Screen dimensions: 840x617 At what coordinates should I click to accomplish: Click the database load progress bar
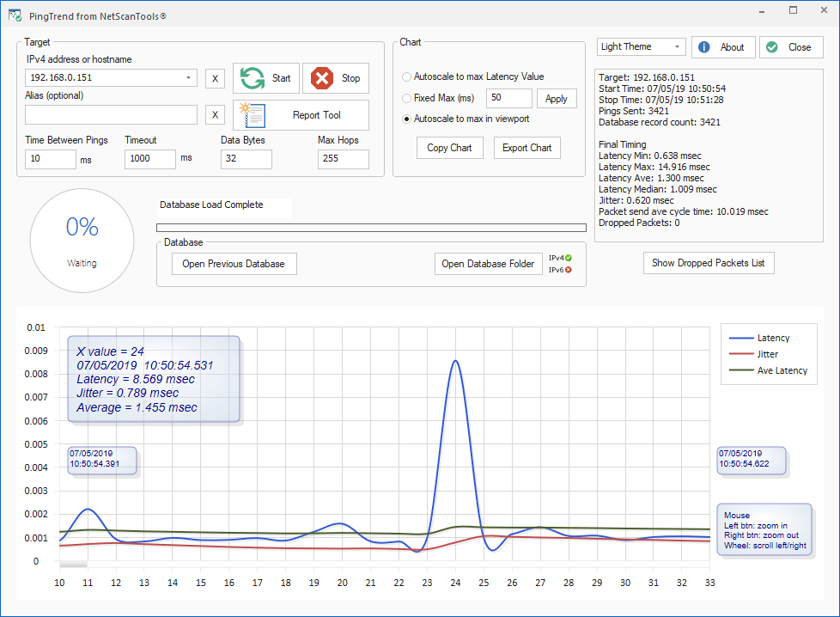371,228
